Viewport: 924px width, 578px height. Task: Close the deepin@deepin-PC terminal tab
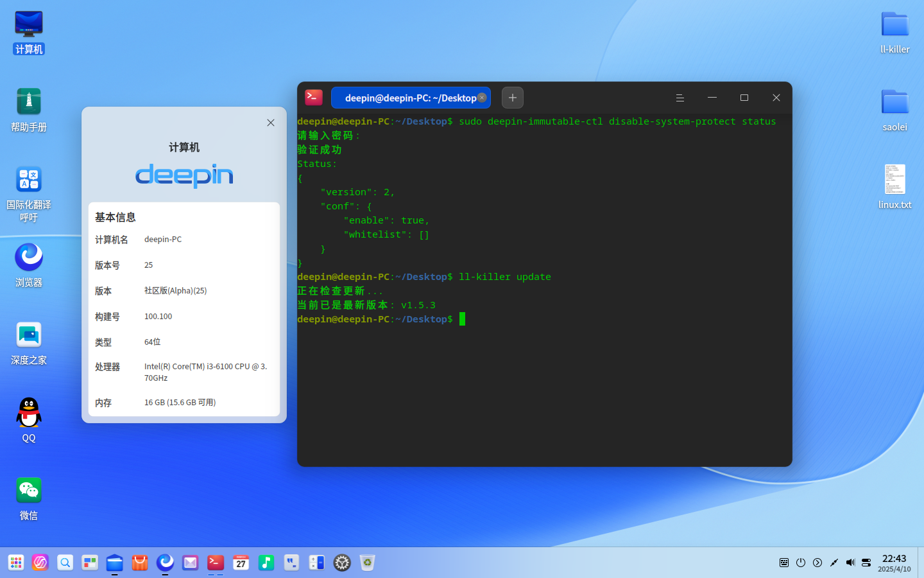point(482,98)
